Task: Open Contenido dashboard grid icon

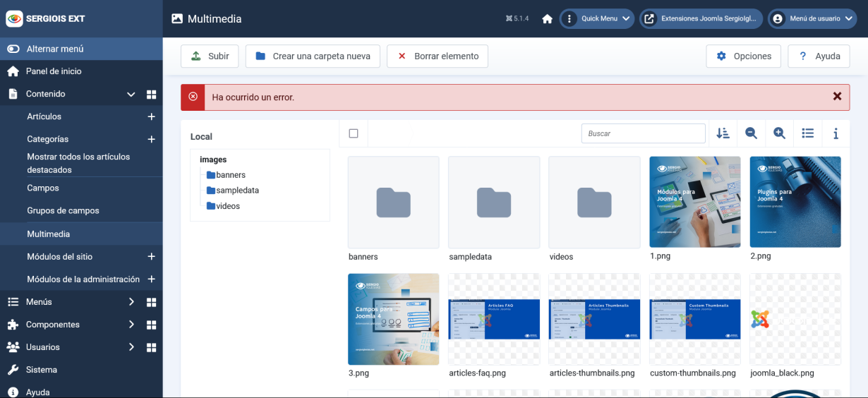Action: pyautogui.click(x=151, y=94)
